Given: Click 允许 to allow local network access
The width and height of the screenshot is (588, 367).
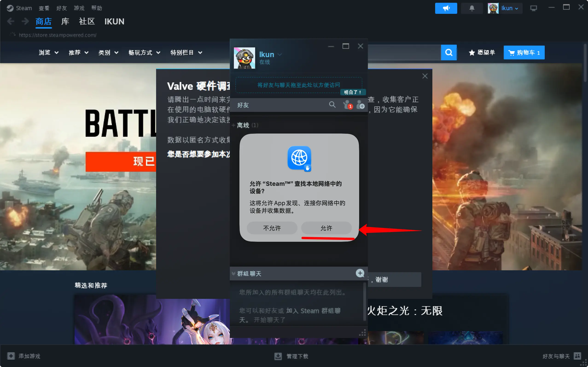Looking at the screenshot, I should pos(326,228).
